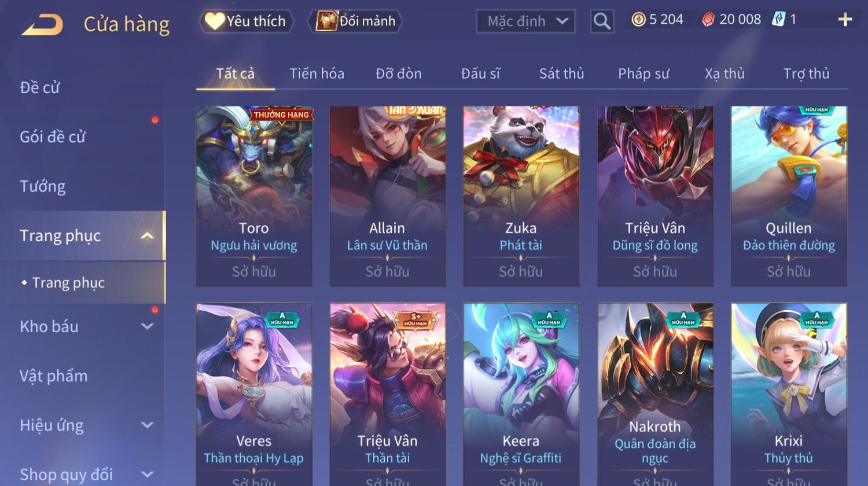Switch to the Sát thủ tab
Screen dimensions: 868x486
tap(561, 73)
